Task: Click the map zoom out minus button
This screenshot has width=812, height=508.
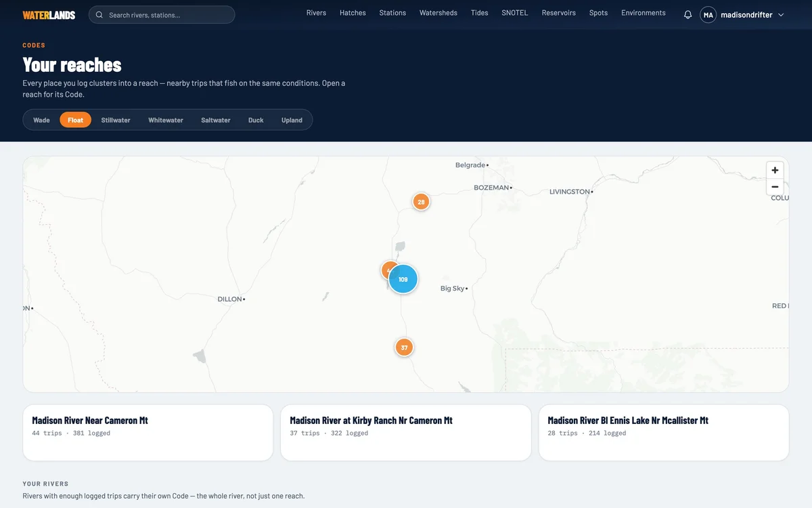Action: click(775, 187)
